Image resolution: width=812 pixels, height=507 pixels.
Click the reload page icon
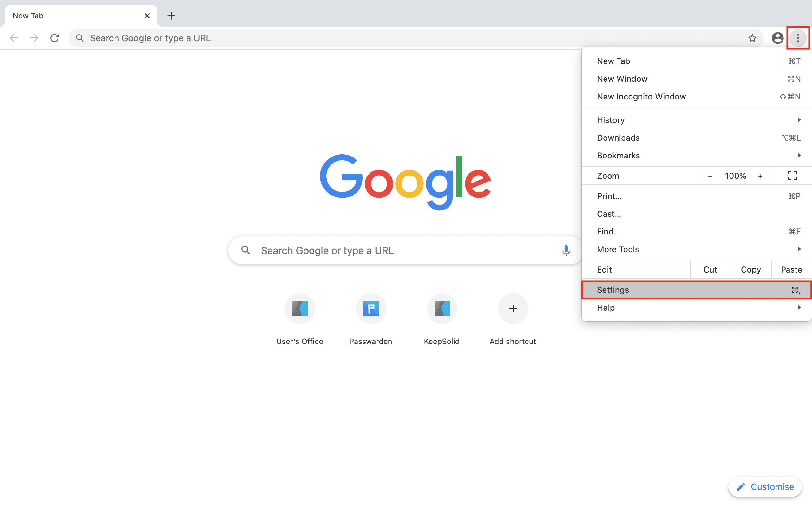click(x=55, y=38)
